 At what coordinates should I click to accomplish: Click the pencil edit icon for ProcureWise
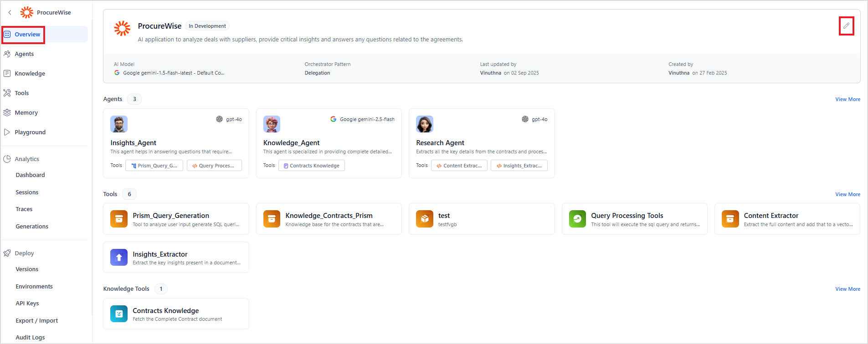pos(846,26)
